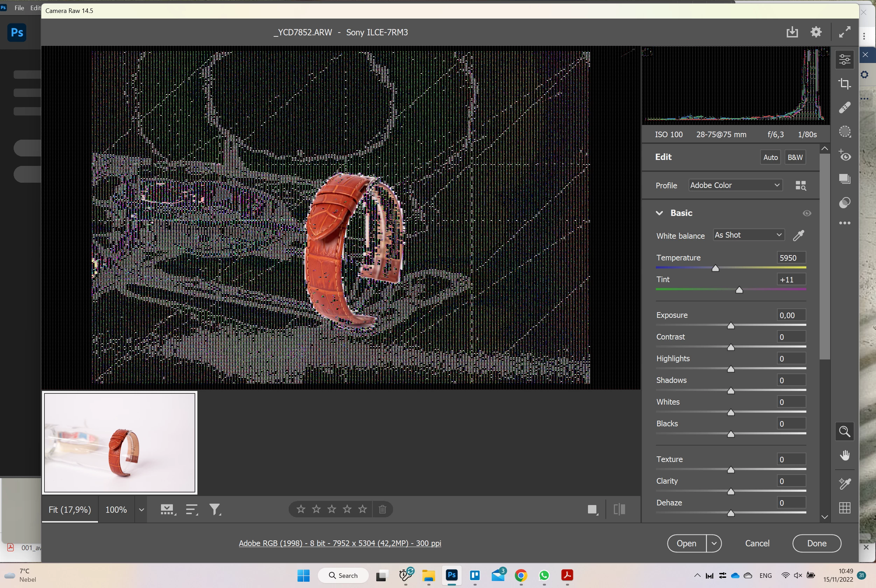Click the Adobe RGB workflow options link
The image size is (876, 588).
(x=340, y=543)
